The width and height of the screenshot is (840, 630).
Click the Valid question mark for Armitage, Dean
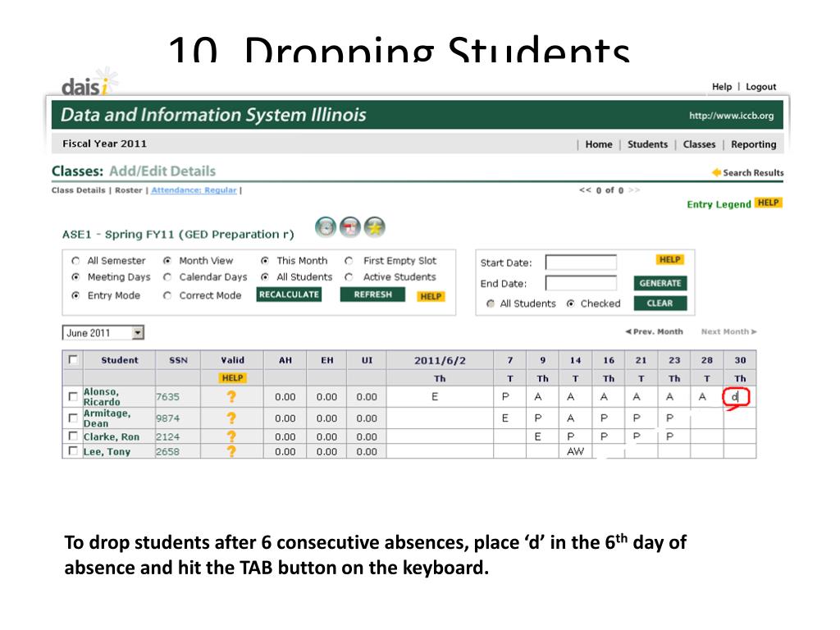click(231, 418)
